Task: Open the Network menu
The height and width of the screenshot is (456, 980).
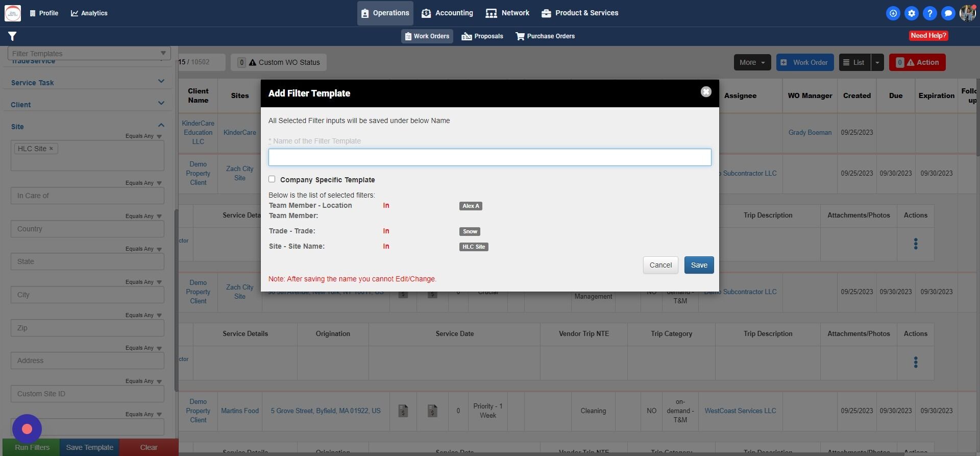Action: click(x=507, y=13)
